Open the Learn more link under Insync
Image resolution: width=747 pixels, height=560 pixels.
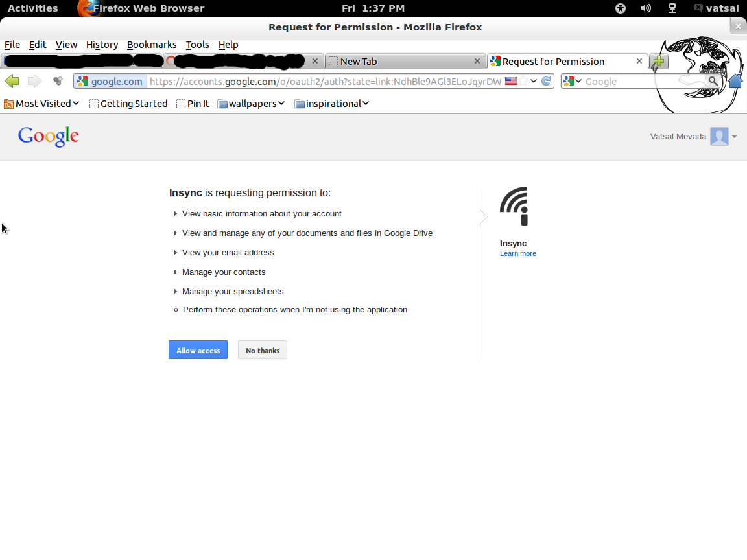click(x=517, y=253)
